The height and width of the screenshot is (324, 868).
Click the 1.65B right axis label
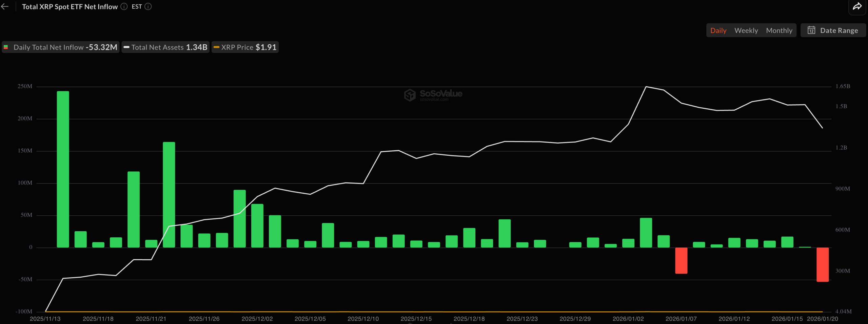[x=843, y=86]
